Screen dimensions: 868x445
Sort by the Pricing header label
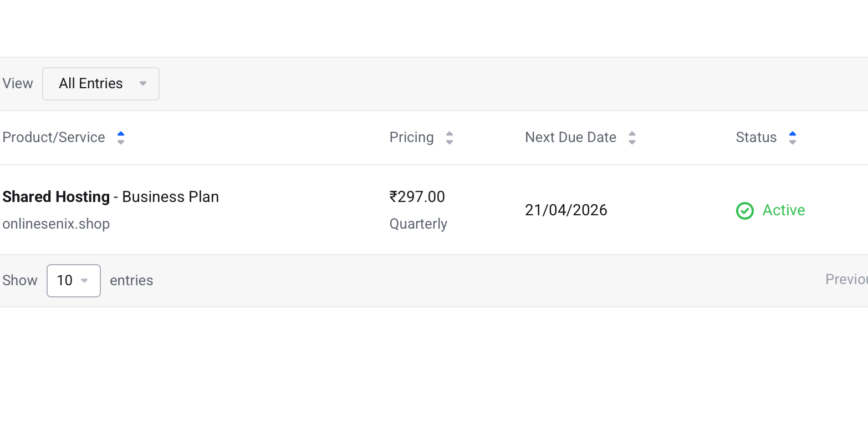[x=411, y=138]
